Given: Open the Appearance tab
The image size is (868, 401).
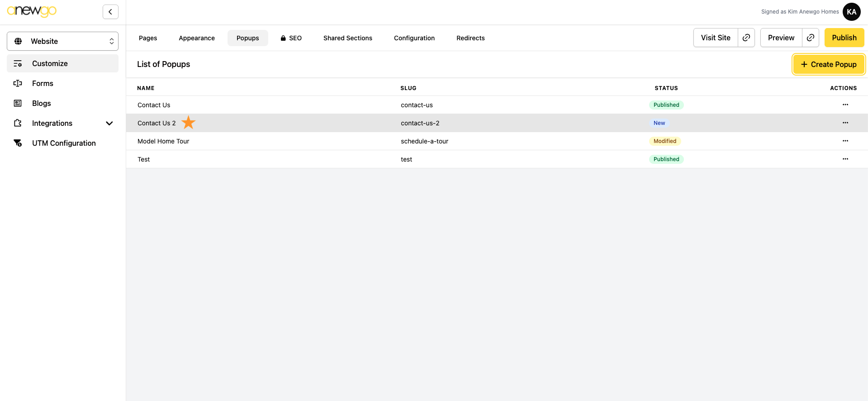Looking at the screenshot, I should pyautogui.click(x=197, y=38).
